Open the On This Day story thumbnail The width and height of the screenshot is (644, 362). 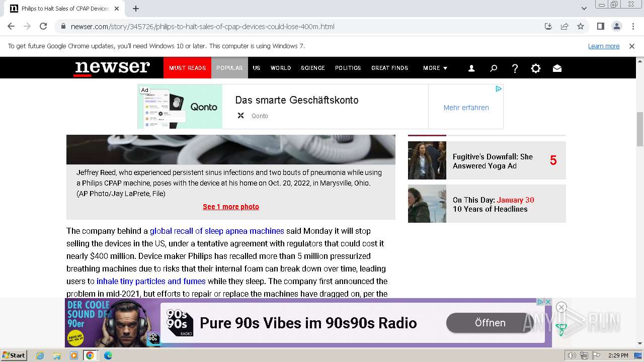(x=427, y=204)
